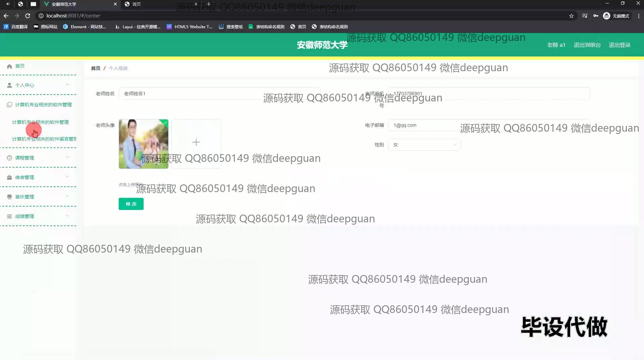Click the 宿舍管理 briefcase icon
This screenshot has height=360, width=644.
pos(9,177)
